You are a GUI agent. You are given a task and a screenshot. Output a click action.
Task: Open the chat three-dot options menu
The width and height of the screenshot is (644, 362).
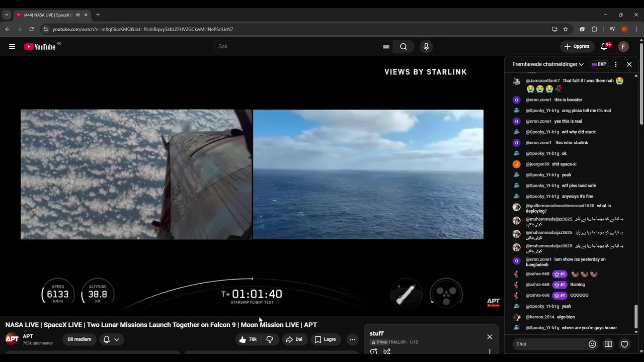615,64
